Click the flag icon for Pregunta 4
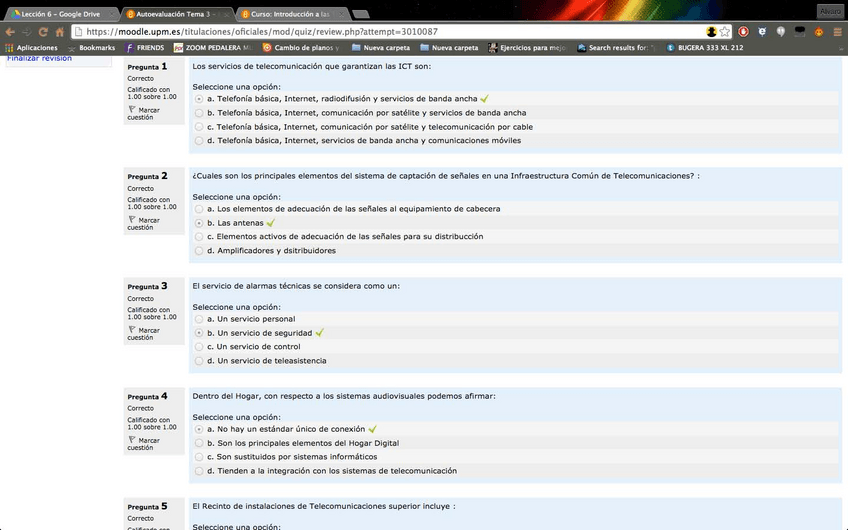 pos(131,439)
